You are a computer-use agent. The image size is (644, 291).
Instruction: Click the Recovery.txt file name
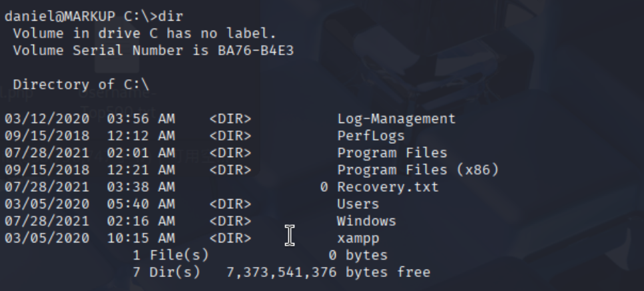[x=388, y=187]
